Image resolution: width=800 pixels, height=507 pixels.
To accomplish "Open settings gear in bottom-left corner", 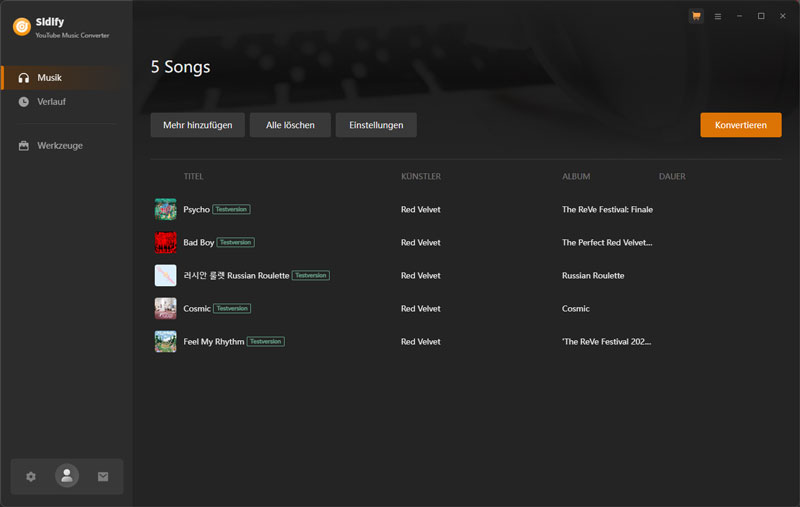I will click(x=31, y=477).
